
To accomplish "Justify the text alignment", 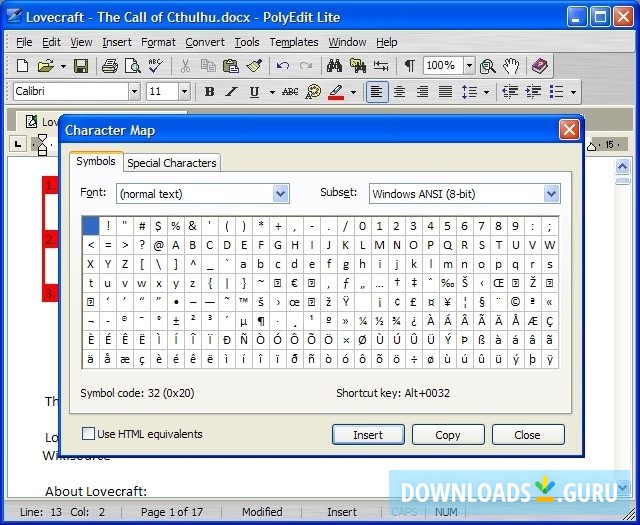I will [x=445, y=92].
